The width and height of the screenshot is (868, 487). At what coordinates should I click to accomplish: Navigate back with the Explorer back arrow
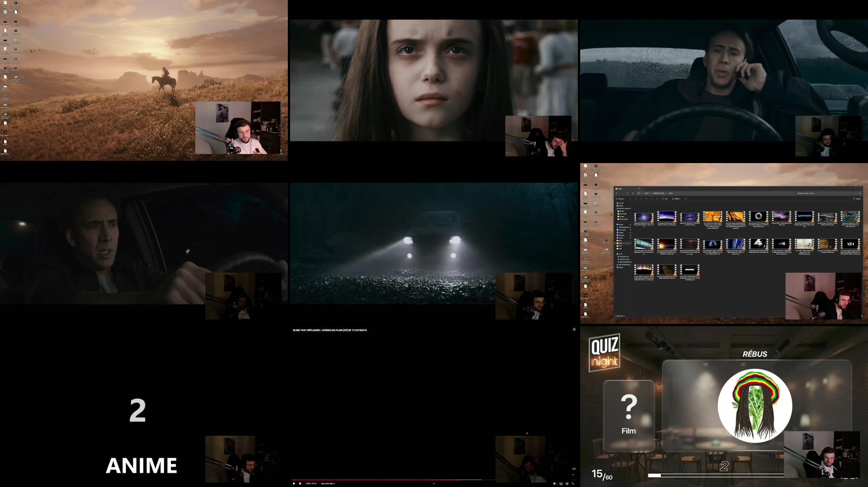click(617, 193)
